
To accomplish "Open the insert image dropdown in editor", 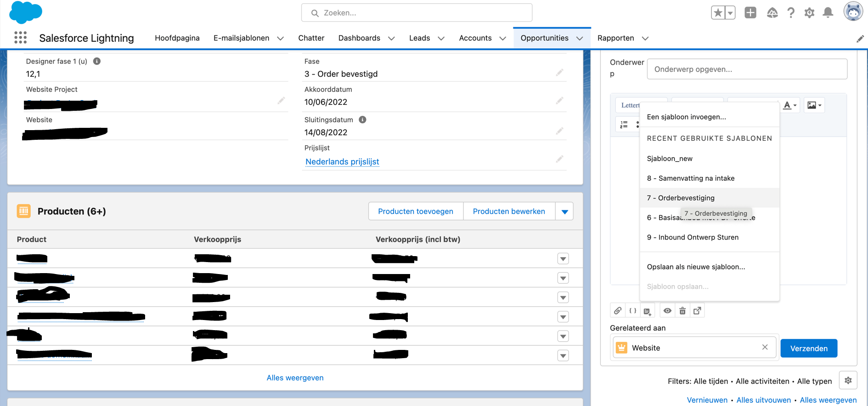I will [x=814, y=105].
